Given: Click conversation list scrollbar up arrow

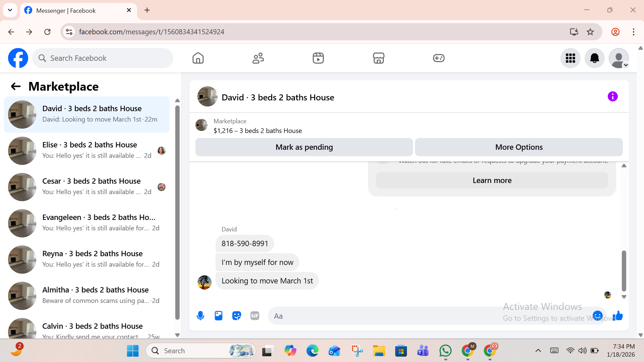Looking at the screenshot, I should tap(178, 100).
